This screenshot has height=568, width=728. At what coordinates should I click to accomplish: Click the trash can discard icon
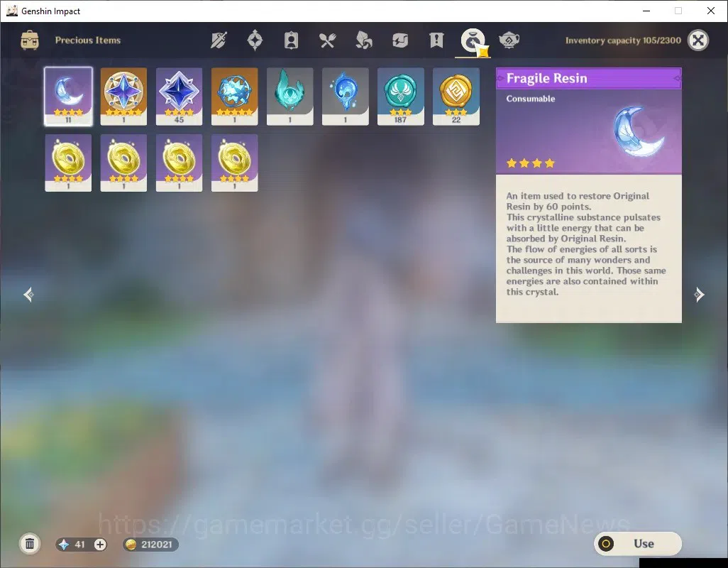[30, 544]
